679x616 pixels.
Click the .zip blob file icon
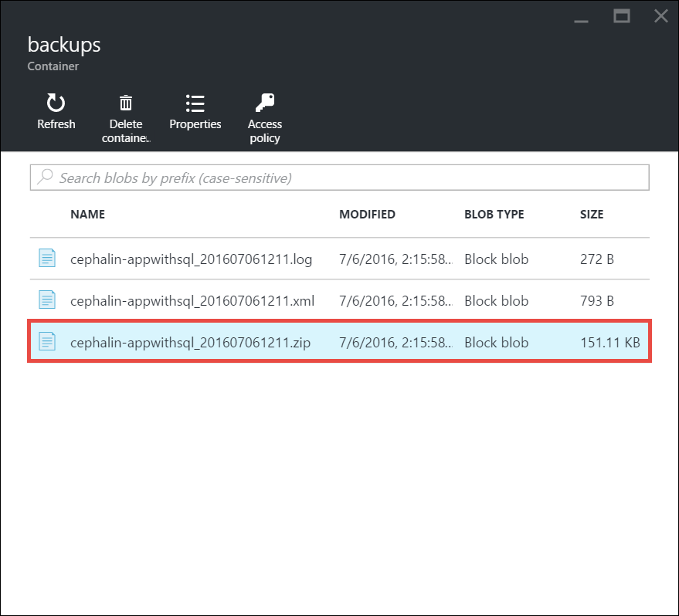coord(48,341)
